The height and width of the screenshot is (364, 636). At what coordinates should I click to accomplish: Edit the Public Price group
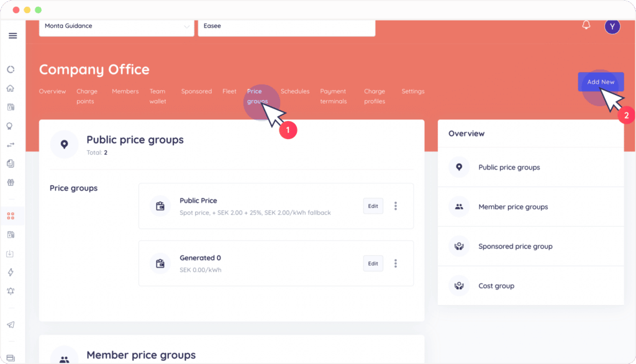click(x=373, y=206)
